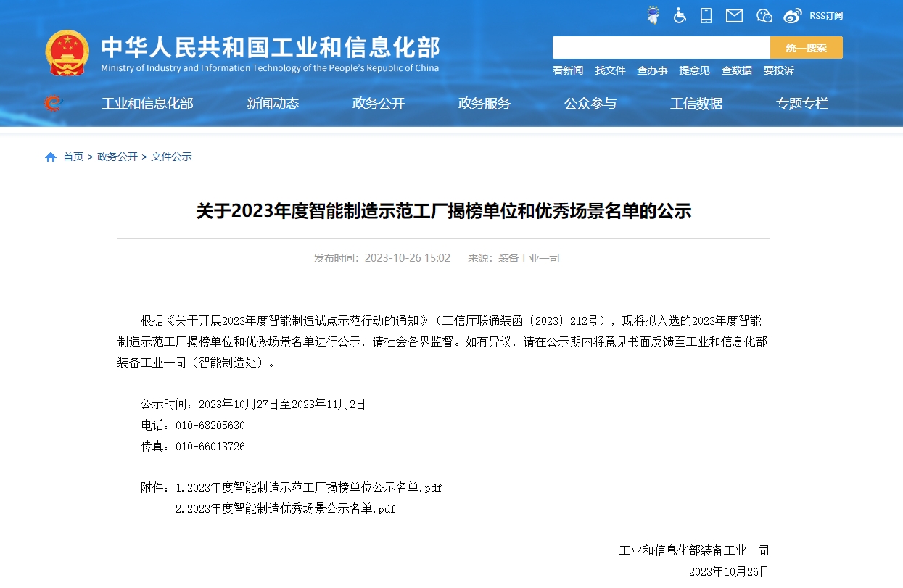The height and width of the screenshot is (588, 903).
Task: Open the envelope mail icon
Action: tap(734, 15)
